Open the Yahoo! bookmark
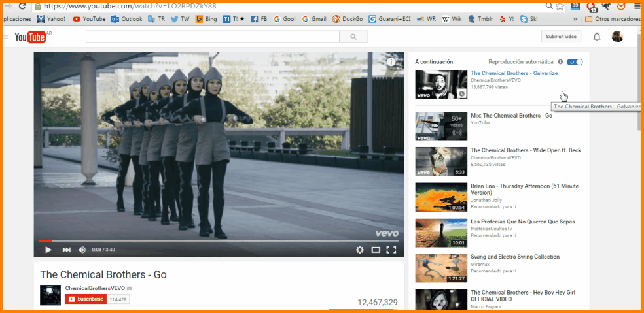 (51, 19)
